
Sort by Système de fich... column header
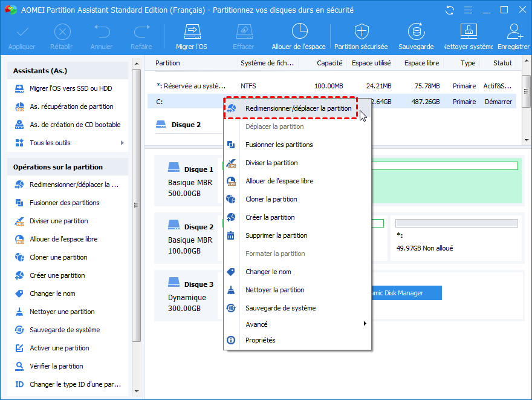coord(267,63)
